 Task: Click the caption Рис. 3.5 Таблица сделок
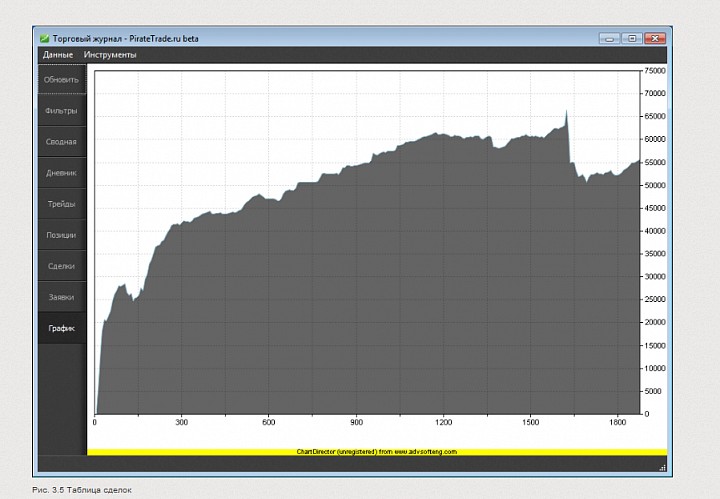[82, 490]
